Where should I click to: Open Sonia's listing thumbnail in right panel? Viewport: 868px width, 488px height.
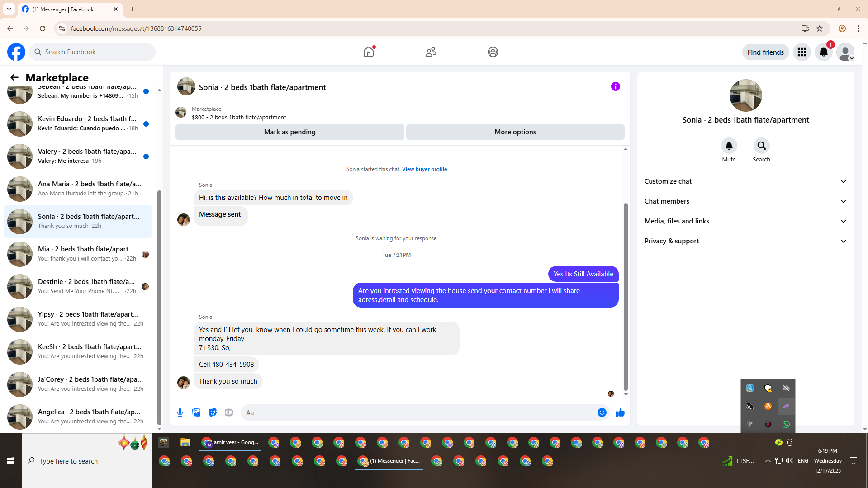tap(745, 95)
